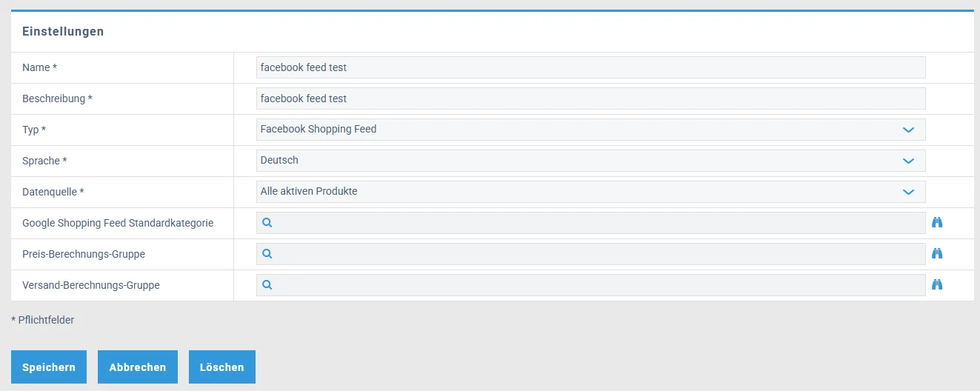Cancel editing via the Abbrechen button
The height and width of the screenshot is (391, 980).
138,367
